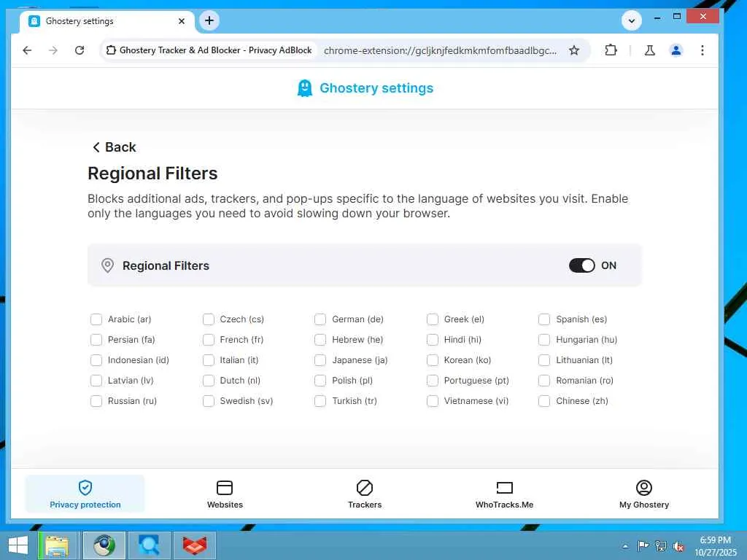Switch to the Websites tab
Viewport: 747px width, 560px height.
pyautogui.click(x=225, y=494)
